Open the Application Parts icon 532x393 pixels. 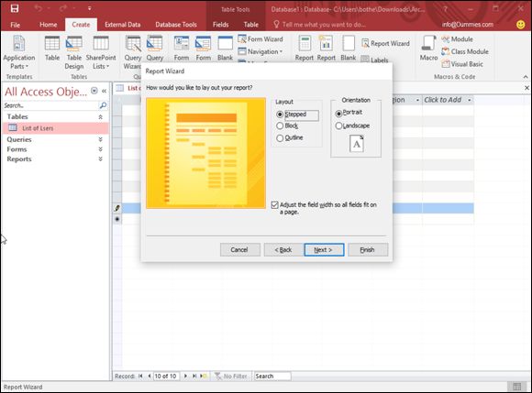click(18, 44)
